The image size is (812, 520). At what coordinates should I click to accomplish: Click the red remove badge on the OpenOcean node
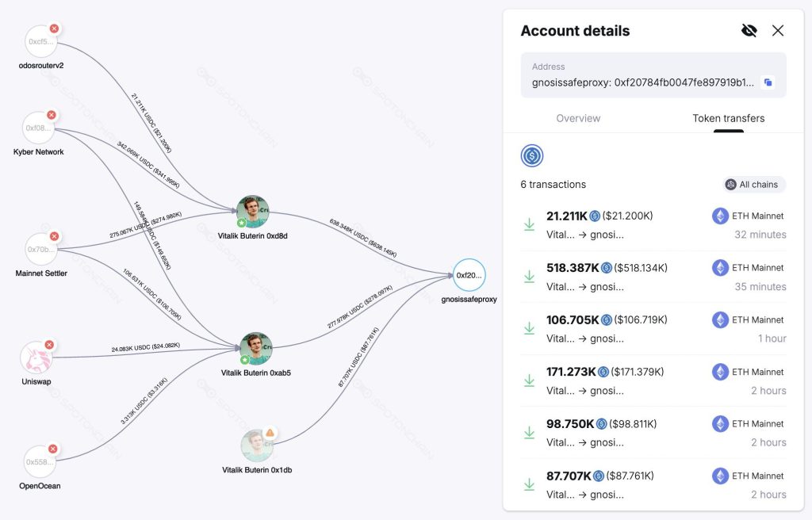point(52,448)
